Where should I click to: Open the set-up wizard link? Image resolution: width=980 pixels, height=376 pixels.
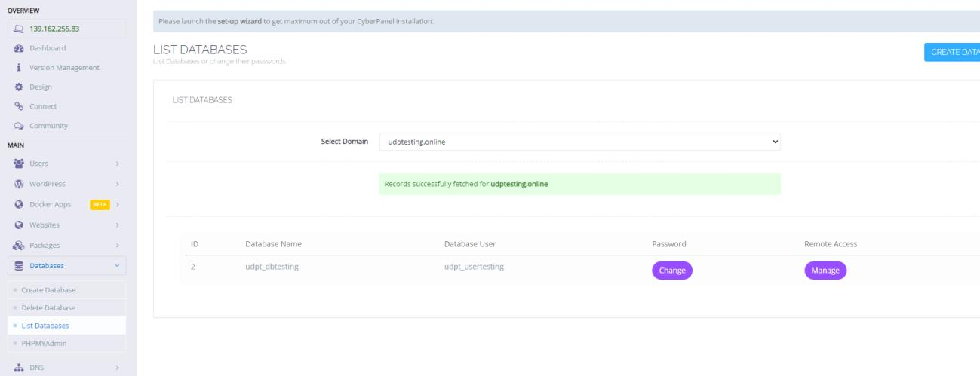coord(240,21)
